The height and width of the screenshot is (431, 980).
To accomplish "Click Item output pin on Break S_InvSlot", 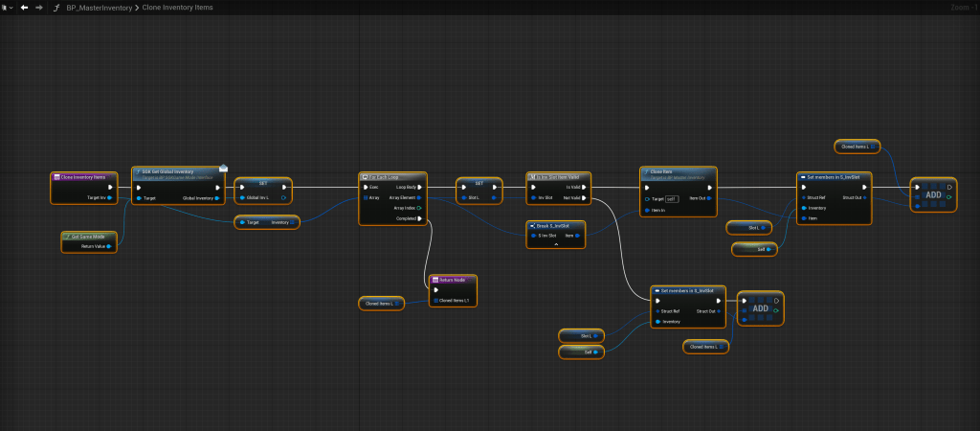I will tap(577, 236).
